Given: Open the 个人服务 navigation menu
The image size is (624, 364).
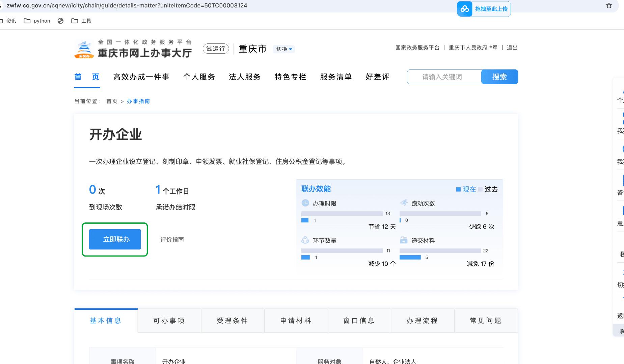Looking at the screenshot, I should point(199,77).
